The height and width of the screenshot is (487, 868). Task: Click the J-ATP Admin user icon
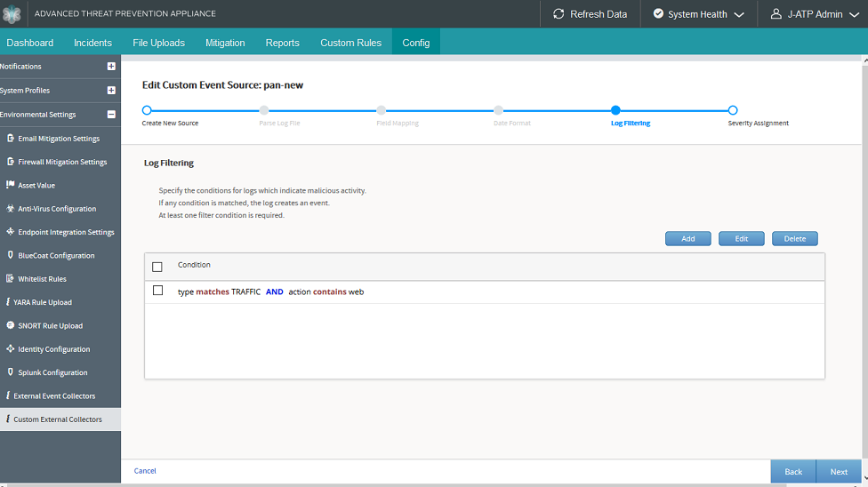(776, 14)
